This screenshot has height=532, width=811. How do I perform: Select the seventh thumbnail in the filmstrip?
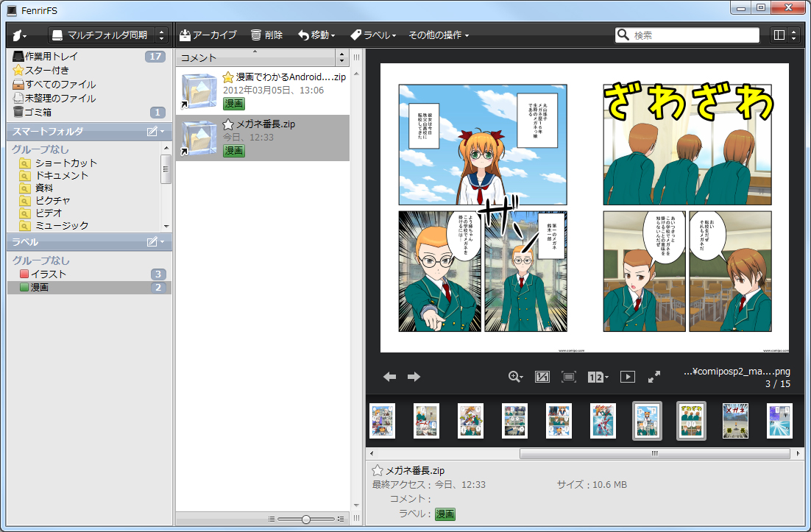pos(647,421)
